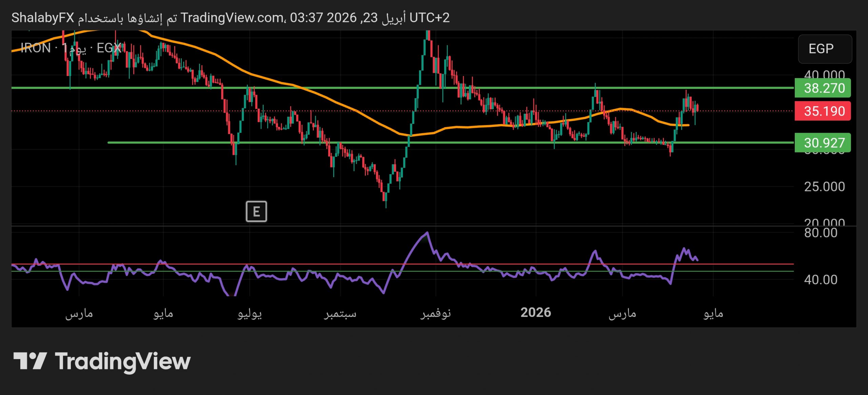Click the 80.00 RSI scale value
868x395 pixels.
[821, 233]
